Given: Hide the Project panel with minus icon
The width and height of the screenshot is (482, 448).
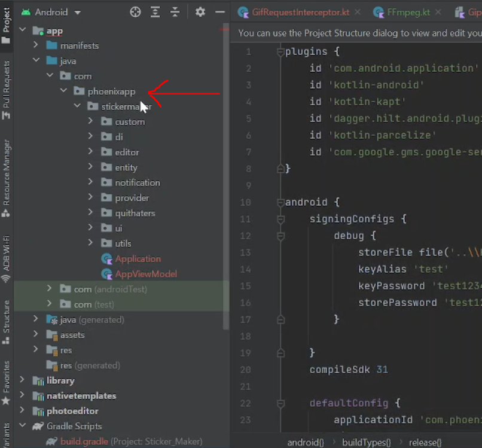Looking at the screenshot, I should coord(219,12).
